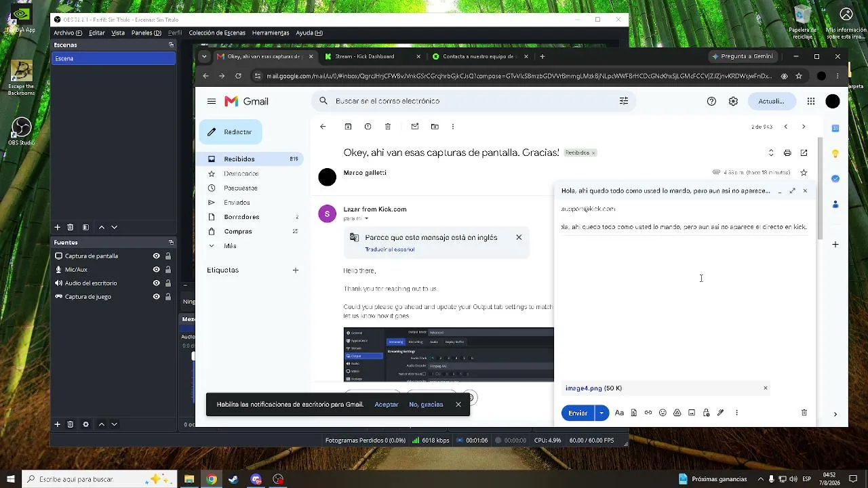Attach files in the compose toolbar
This screenshot has height=488, width=868.
click(x=634, y=413)
